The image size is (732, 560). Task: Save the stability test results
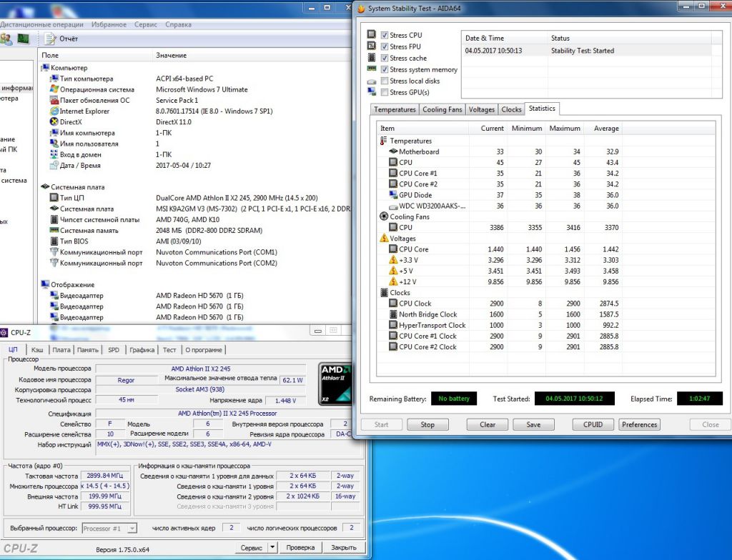coord(533,425)
